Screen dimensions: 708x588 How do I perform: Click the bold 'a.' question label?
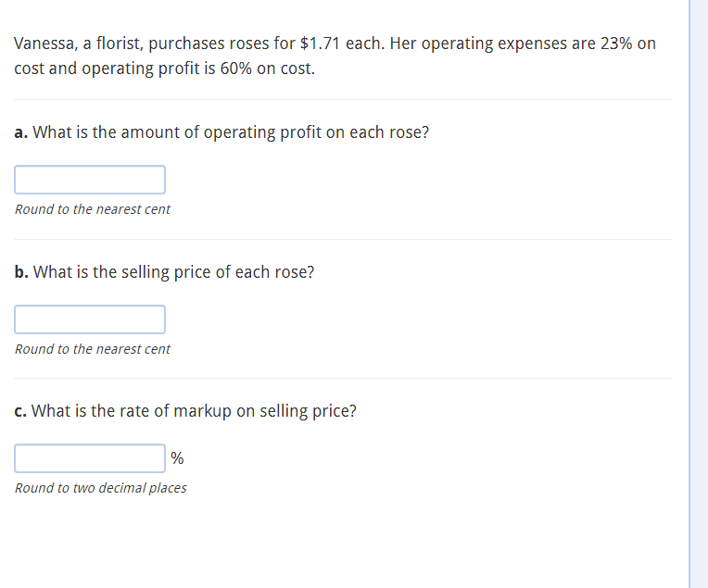(x=20, y=132)
